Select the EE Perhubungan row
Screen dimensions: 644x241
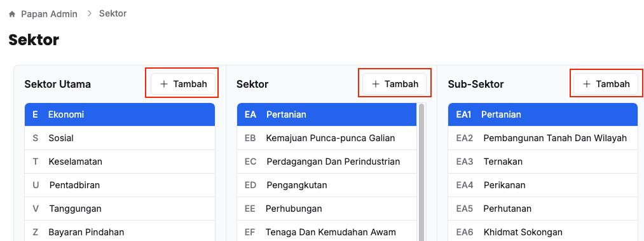327,209
